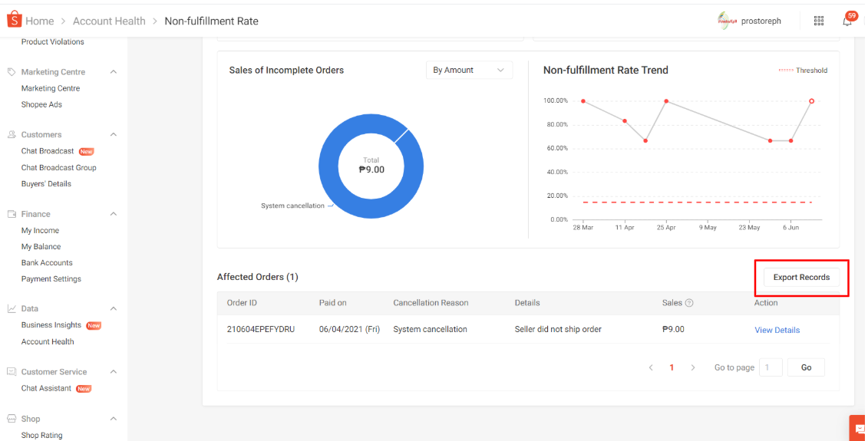The height and width of the screenshot is (441, 868).
Task: Click the Order ID column header
Action: (x=242, y=303)
